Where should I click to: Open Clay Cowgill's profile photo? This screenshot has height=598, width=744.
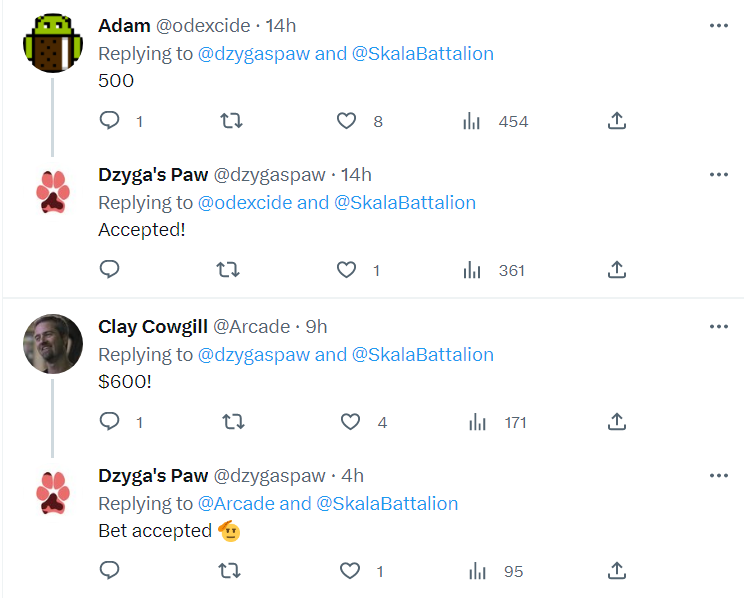53,344
